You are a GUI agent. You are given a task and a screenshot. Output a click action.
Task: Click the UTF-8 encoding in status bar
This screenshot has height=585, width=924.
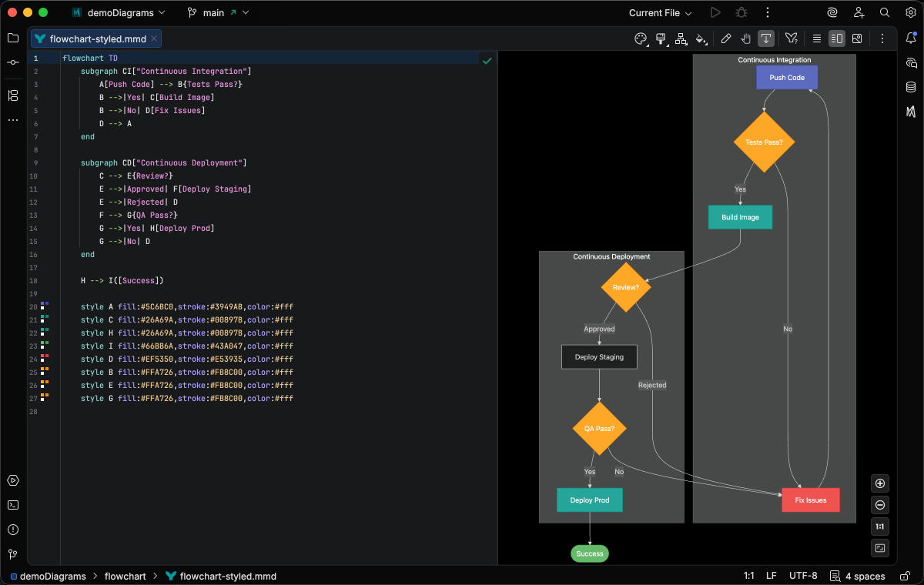pyautogui.click(x=803, y=576)
